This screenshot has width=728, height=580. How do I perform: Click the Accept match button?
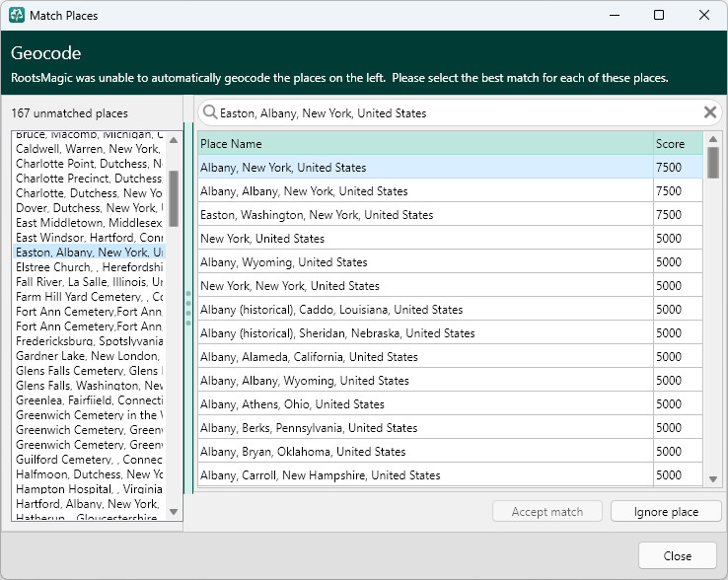click(546, 511)
